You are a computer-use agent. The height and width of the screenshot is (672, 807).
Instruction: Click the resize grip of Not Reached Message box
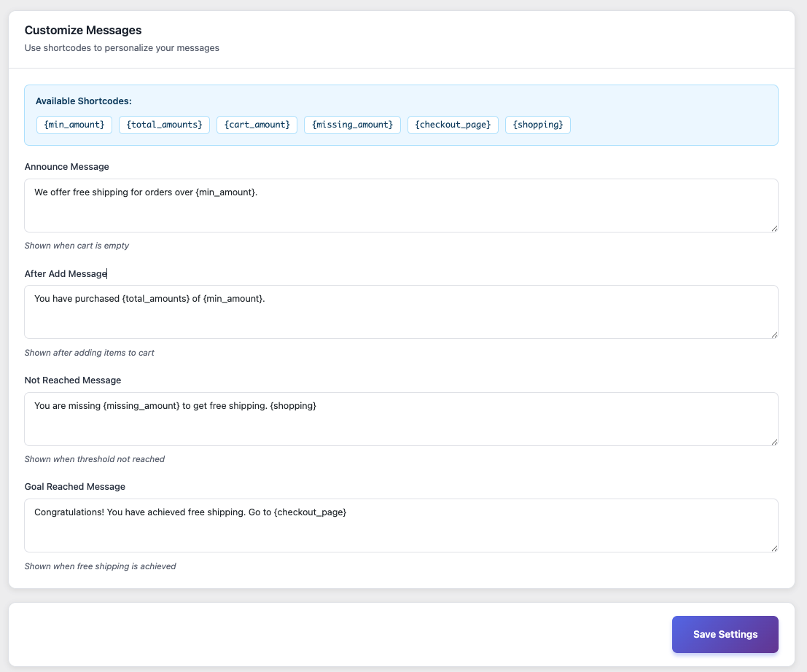coord(774,442)
